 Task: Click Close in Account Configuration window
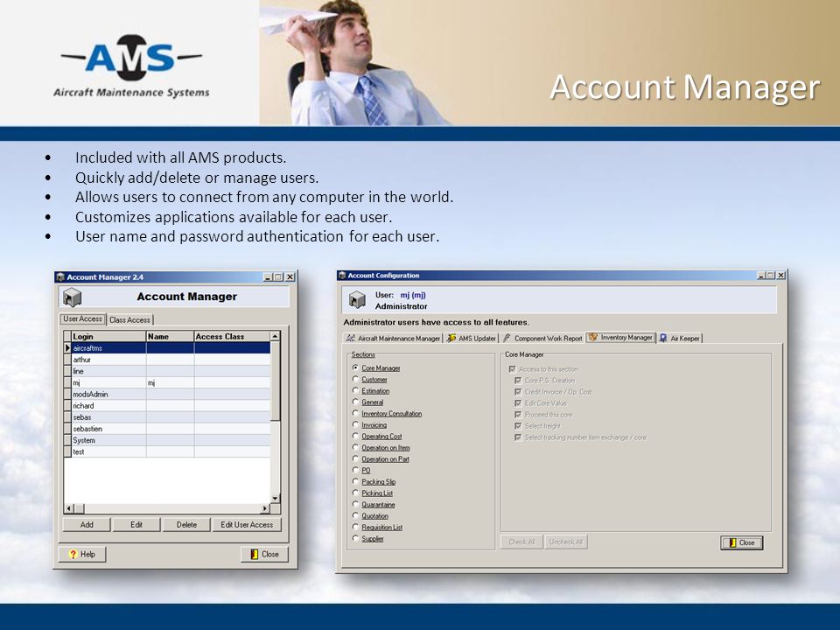[x=741, y=542]
